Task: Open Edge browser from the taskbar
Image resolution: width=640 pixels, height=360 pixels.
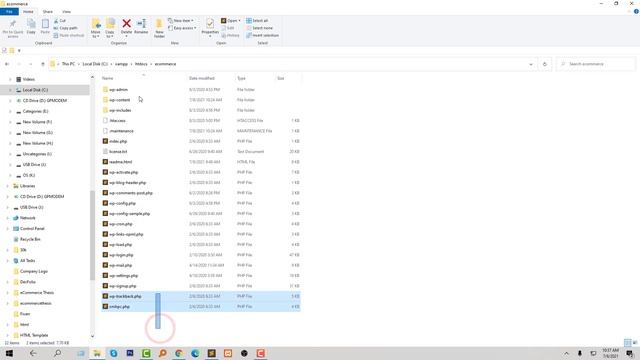Action: pyautogui.click(x=195, y=353)
